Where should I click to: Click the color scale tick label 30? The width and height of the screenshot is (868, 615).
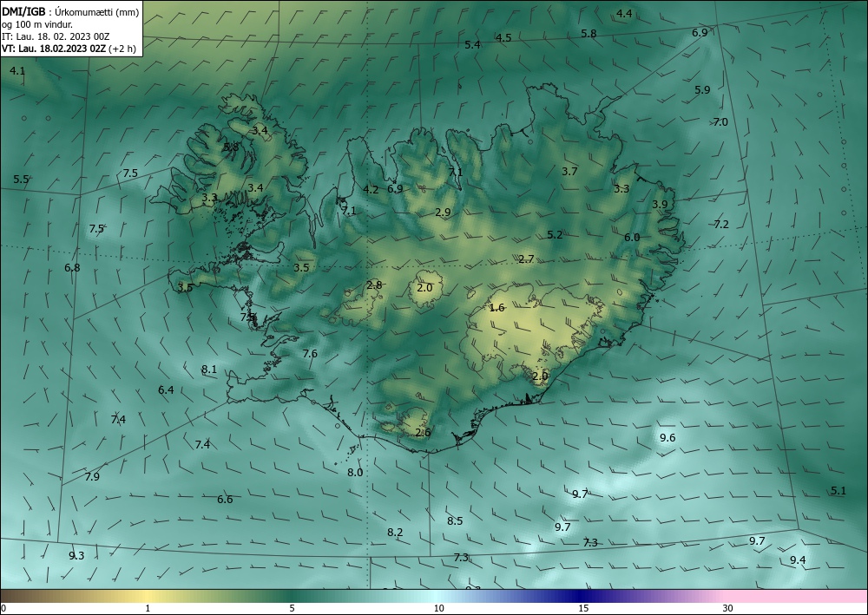728,609
